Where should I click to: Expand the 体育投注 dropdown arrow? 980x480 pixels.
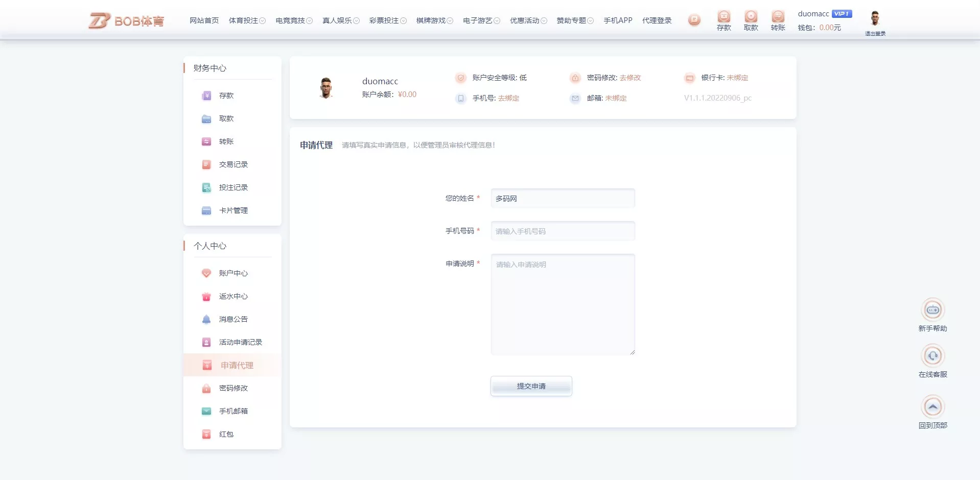point(263,20)
